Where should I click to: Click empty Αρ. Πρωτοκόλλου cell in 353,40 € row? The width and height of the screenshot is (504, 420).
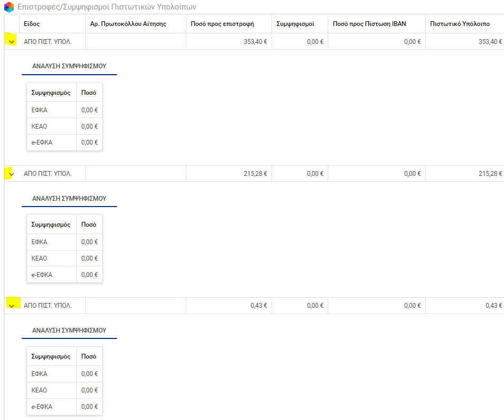point(136,41)
